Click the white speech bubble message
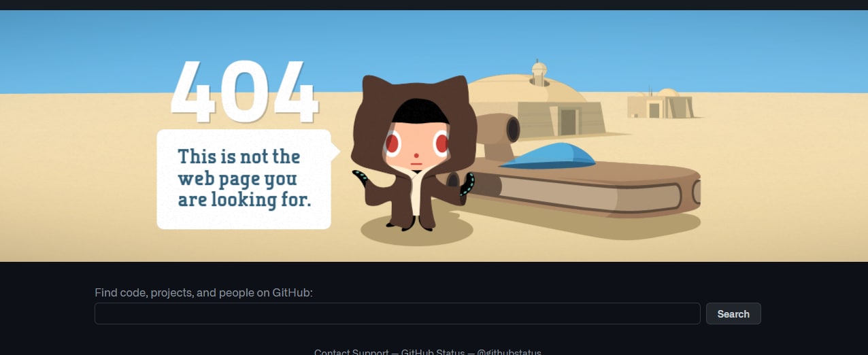The image size is (868, 355). pos(245,179)
